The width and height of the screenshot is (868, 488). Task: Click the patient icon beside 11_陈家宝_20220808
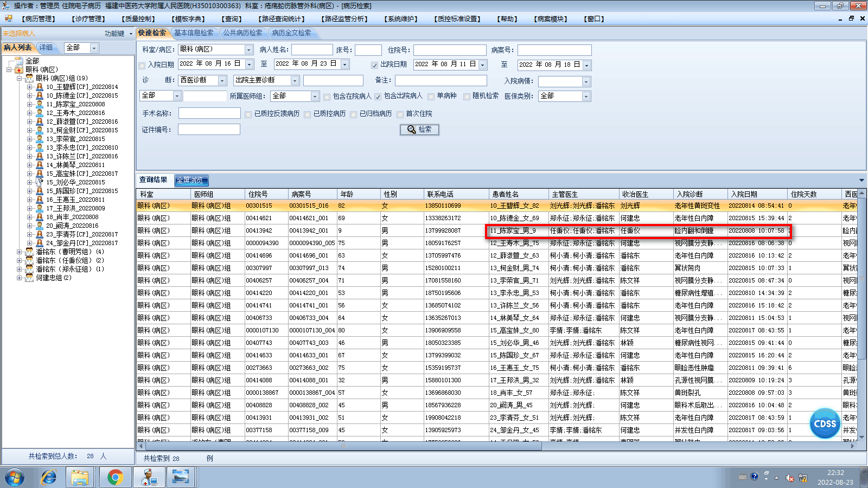[x=40, y=104]
